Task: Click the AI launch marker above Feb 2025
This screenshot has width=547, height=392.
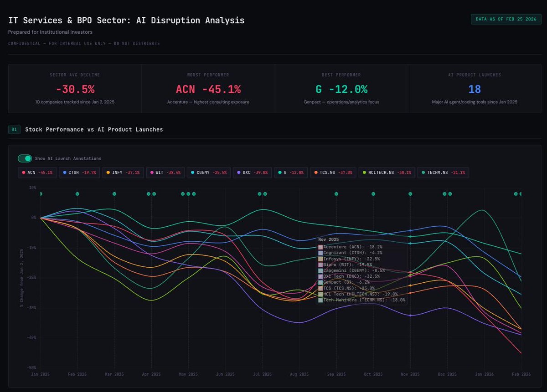Action: pos(77,194)
